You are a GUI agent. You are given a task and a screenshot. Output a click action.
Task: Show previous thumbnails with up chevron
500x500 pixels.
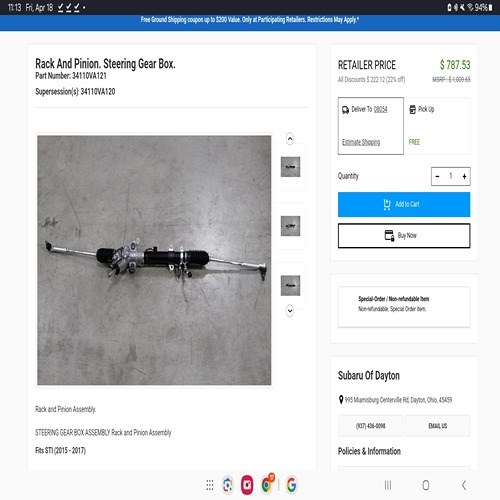pos(290,139)
